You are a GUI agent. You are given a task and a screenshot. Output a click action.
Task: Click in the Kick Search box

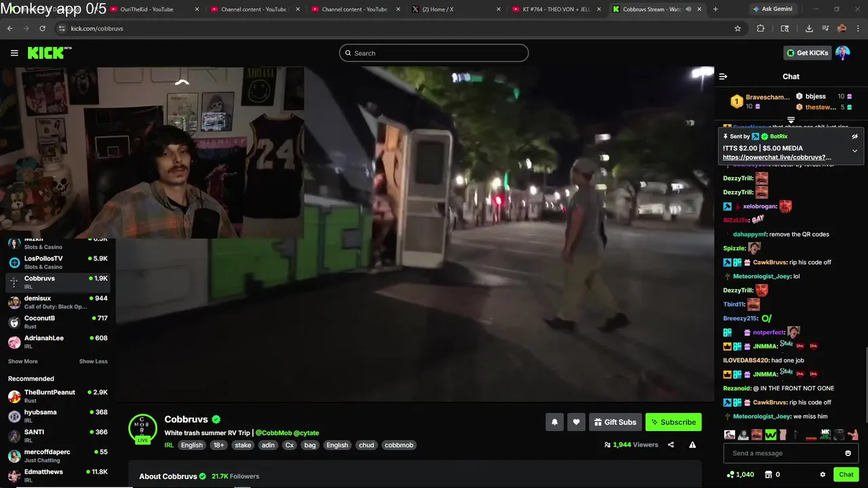[x=434, y=53]
